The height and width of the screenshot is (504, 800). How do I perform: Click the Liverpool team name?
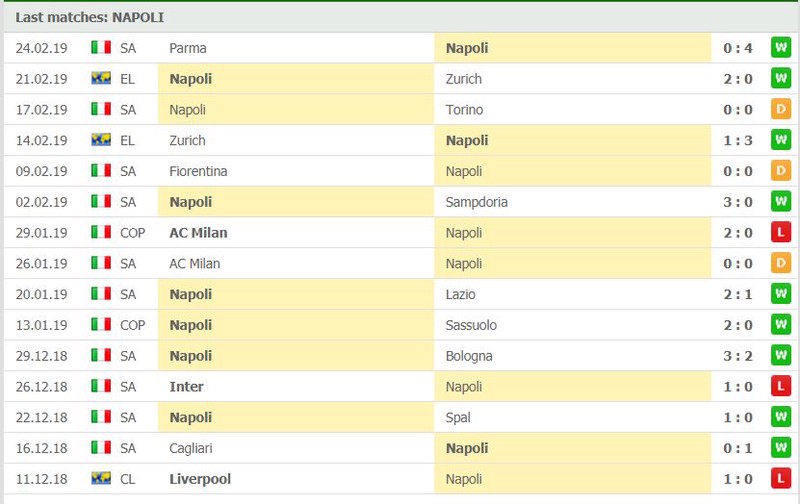[x=200, y=479]
